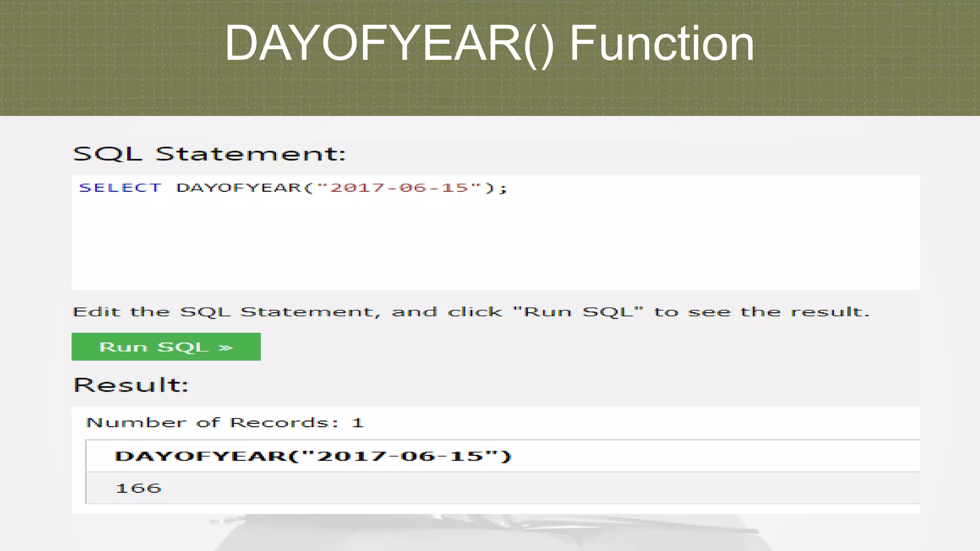This screenshot has width=980, height=551.
Task: Click the green Run SQL button
Action: [x=166, y=347]
